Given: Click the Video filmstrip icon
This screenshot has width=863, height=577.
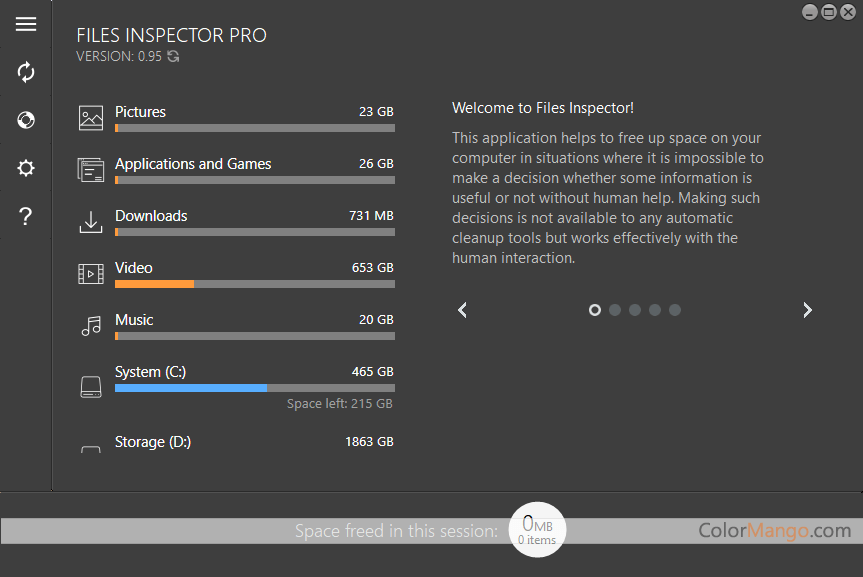Looking at the screenshot, I should pyautogui.click(x=91, y=274).
